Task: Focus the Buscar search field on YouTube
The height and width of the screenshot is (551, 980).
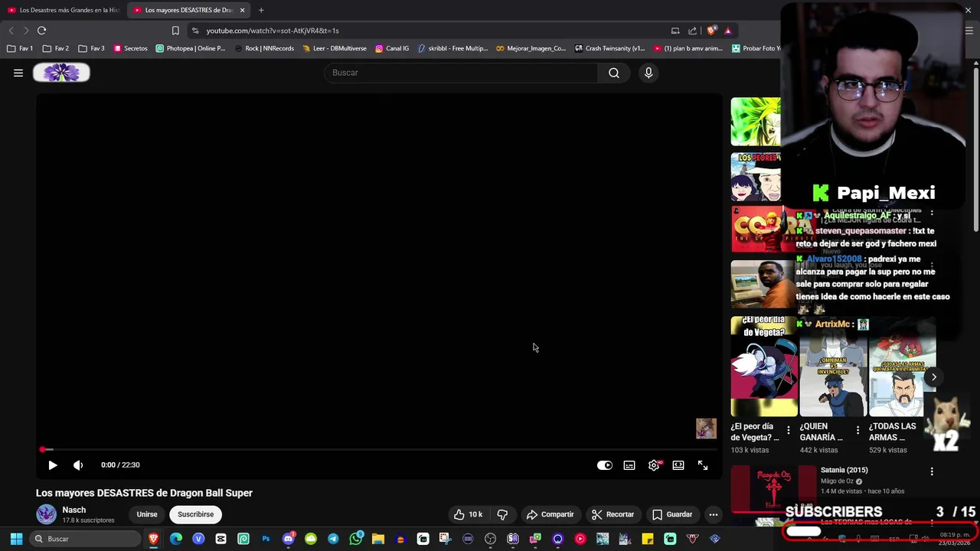Action: click(461, 73)
